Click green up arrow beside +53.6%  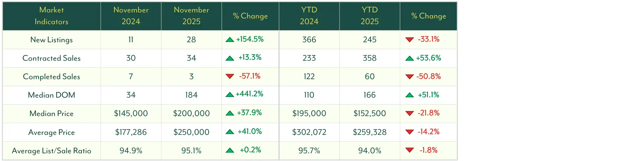[410, 58]
